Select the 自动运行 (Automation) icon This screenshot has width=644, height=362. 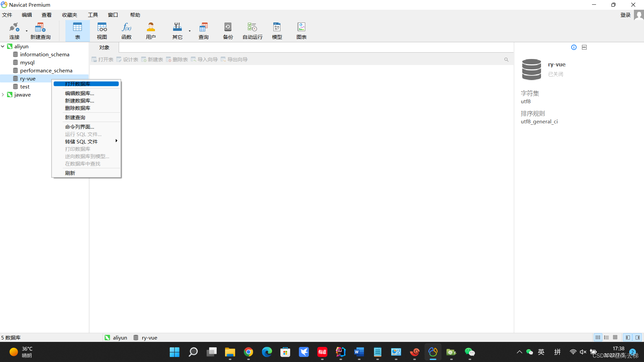click(252, 30)
